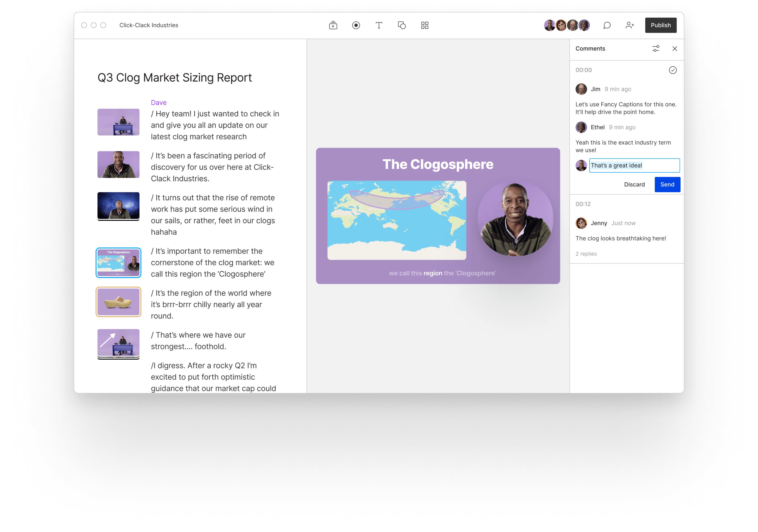Toggle the comments speech bubble icon
This screenshot has height=532, width=758.
coord(607,25)
